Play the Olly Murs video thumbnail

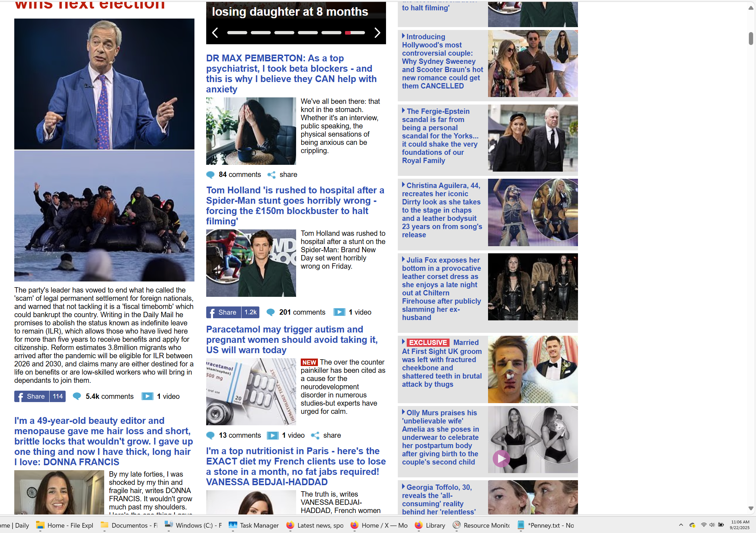[501, 458]
